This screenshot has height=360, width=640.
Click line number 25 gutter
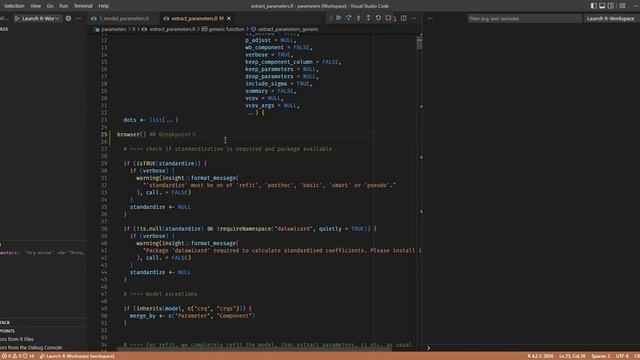click(104, 134)
